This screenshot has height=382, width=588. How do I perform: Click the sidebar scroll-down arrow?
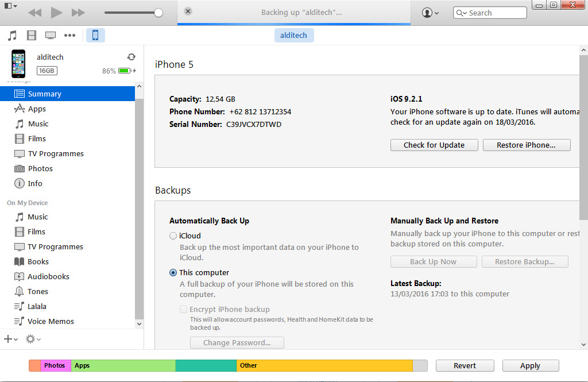139,324
